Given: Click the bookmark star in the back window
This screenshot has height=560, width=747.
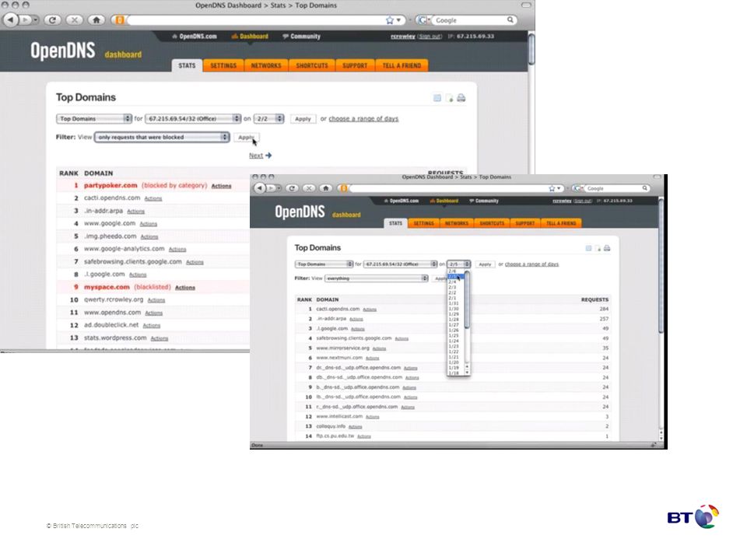Looking at the screenshot, I should [x=390, y=20].
